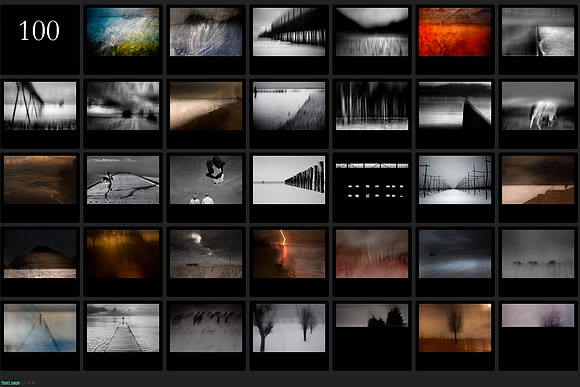This screenshot has height=387, width=580.
Task: Open the dark mound with white stripe photo
Action: click(x=40, y=254)
